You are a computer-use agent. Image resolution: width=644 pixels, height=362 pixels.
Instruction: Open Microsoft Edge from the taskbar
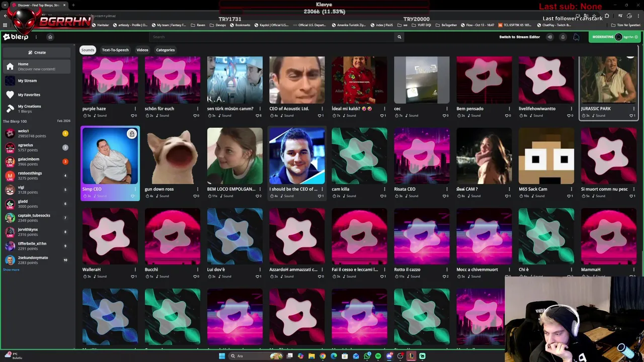[x=334, y=356]
